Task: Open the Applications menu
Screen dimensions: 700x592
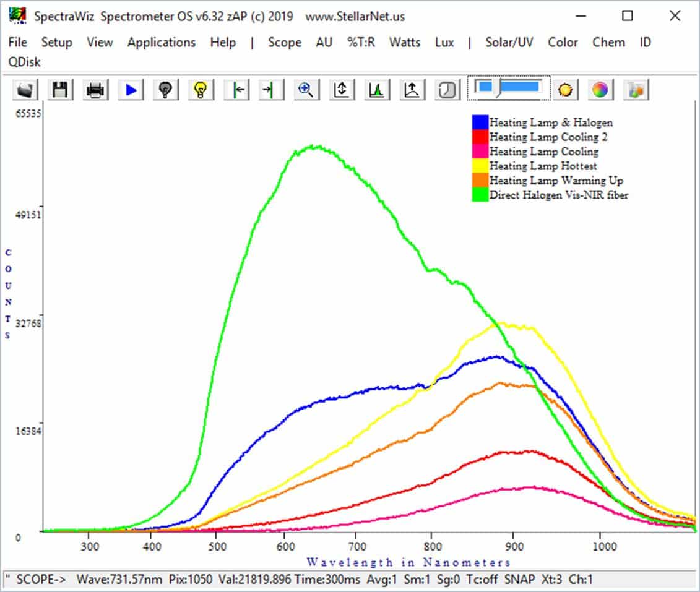Action: (161, 43)
